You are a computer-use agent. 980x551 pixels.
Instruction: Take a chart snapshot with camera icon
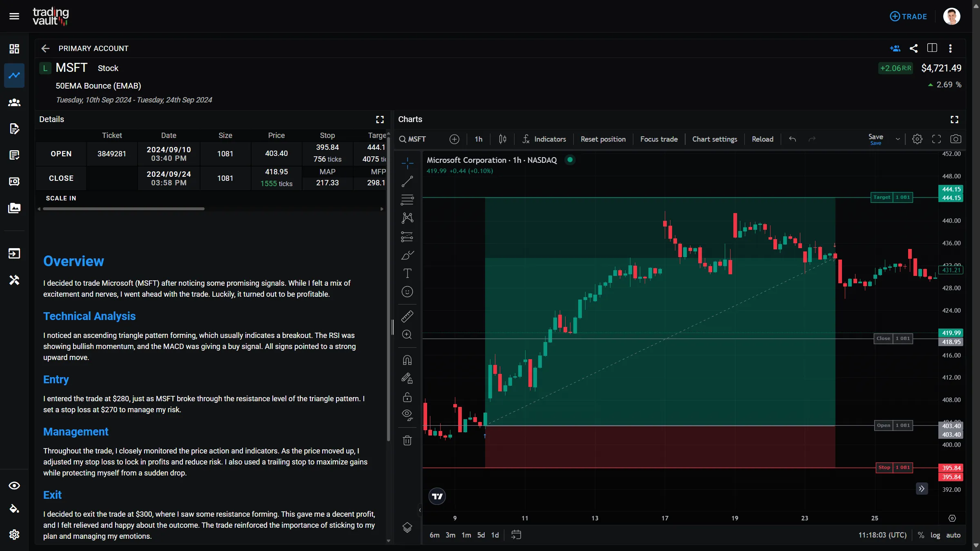tap(955, 140)
